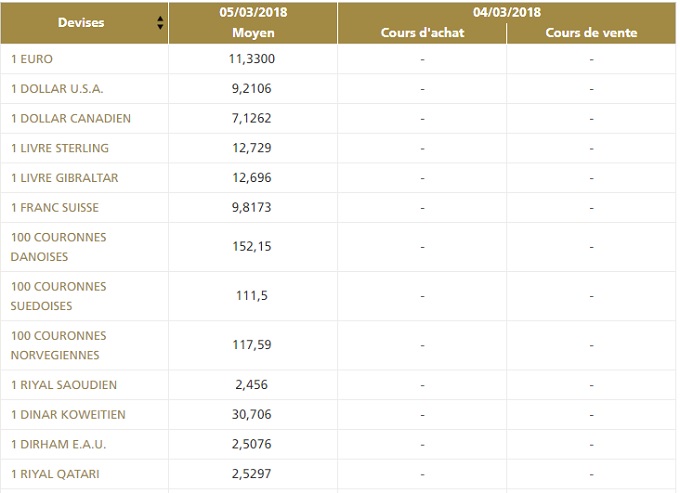This screenshot has height=493, width=680.
Task: Select the 1 EURO currency row
Action: pyautogui.click(x=32, y=59)
